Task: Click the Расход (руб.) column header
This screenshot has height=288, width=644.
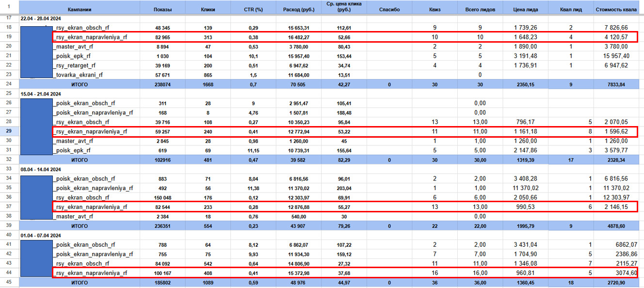Action: pos(298,10)
